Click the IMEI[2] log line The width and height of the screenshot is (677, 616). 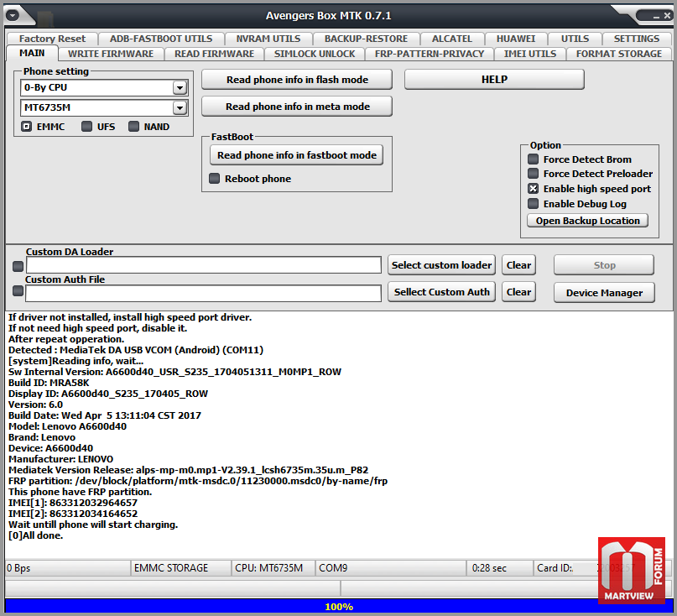(x=72, y=514)
